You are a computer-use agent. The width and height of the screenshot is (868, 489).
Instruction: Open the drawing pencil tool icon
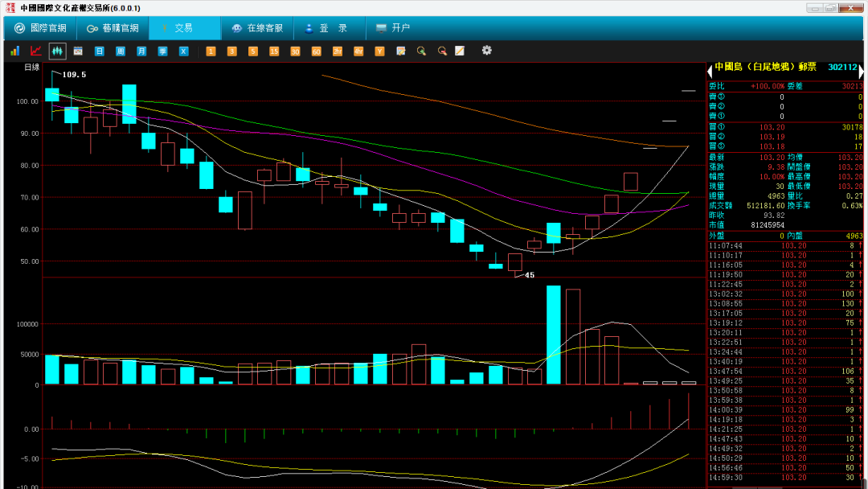pyautogui.click(x=460, y=51)
